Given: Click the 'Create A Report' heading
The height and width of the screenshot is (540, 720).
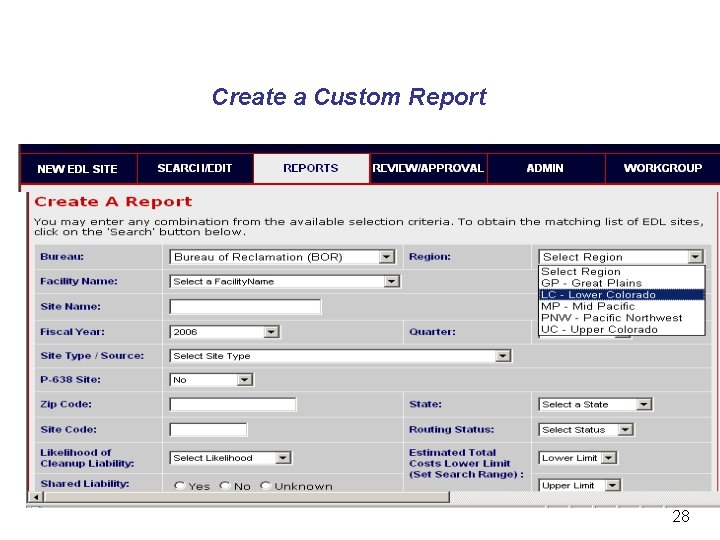Looking at the screenshot, I should click(x=113, y=202).
